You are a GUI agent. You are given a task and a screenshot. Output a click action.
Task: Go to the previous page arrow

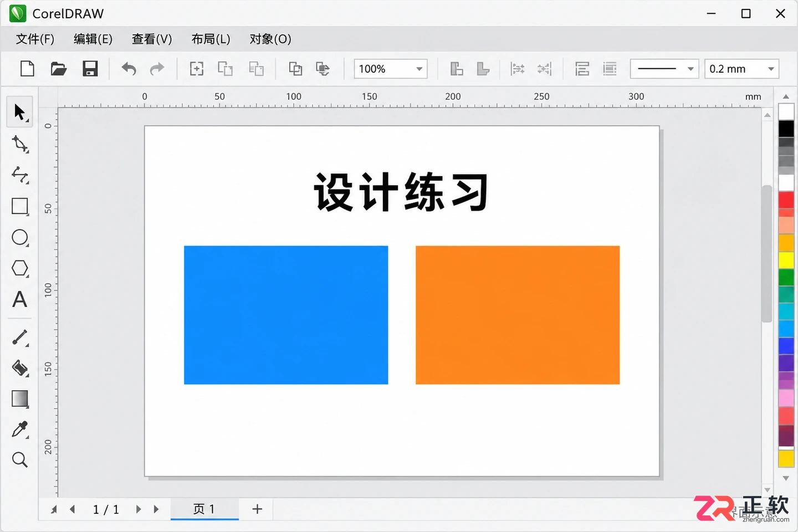point(73,509)
